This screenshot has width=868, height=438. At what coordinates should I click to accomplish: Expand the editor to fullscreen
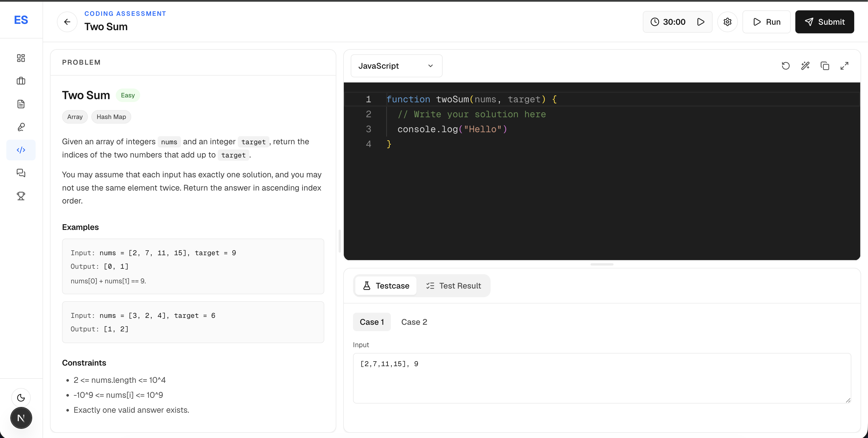tap(844, 66)
